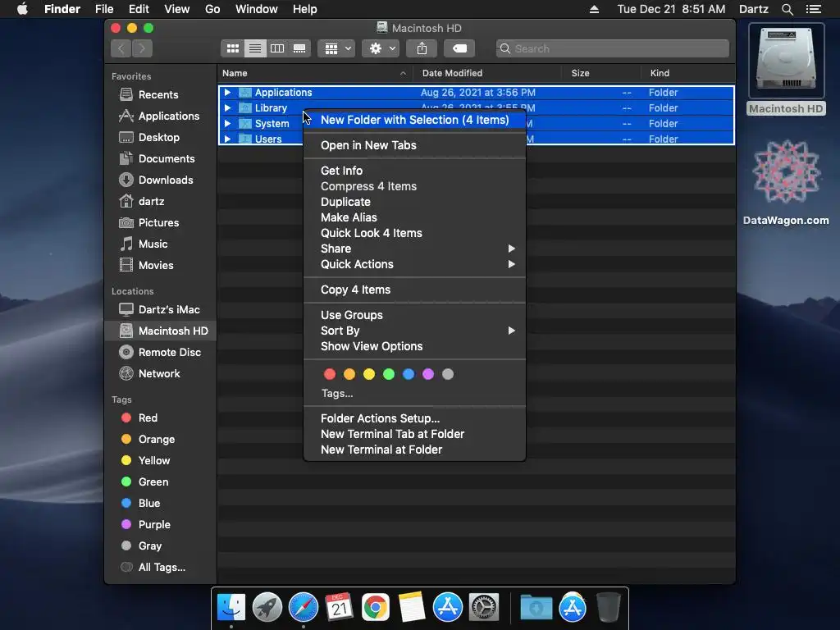Switch Finder to column view
The height and width of the screenshot is (630, 840).
click(x=277, y=48)
